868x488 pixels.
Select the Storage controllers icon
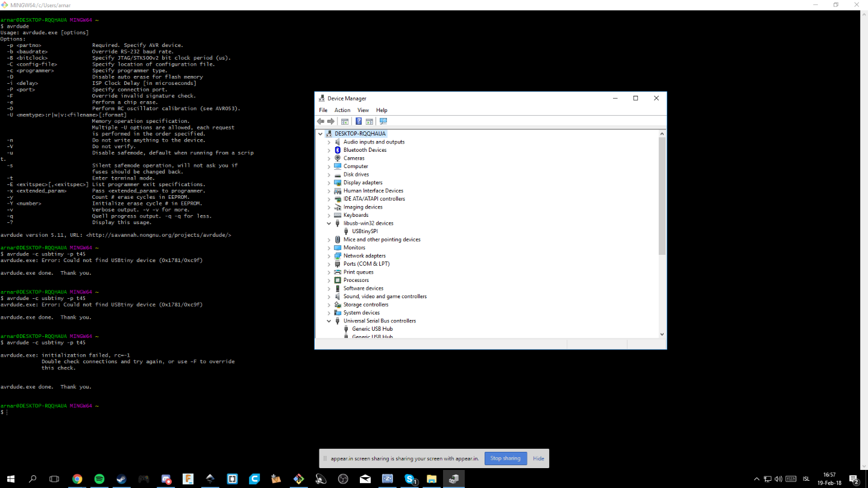point(338,305)
